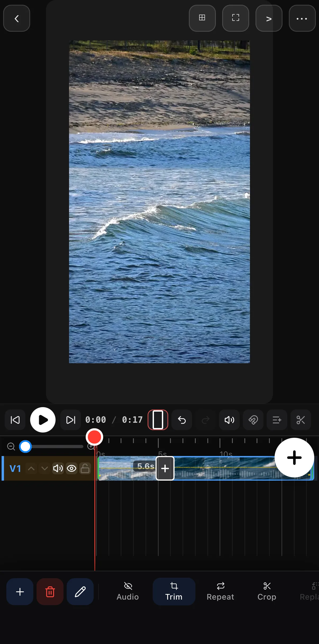Open the pencil edit tool
This screenshot has width=319, height=644.
[x=80, y=592]
